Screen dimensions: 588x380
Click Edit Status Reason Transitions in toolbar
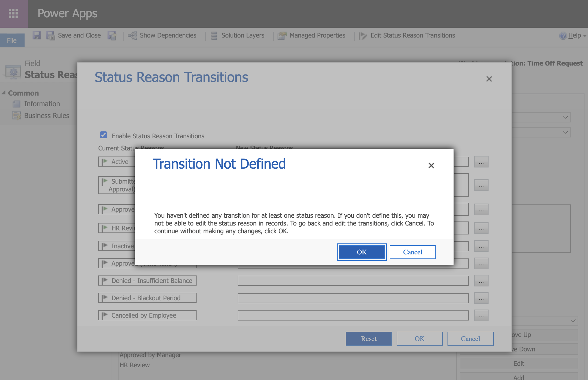(x=413, y=36)
